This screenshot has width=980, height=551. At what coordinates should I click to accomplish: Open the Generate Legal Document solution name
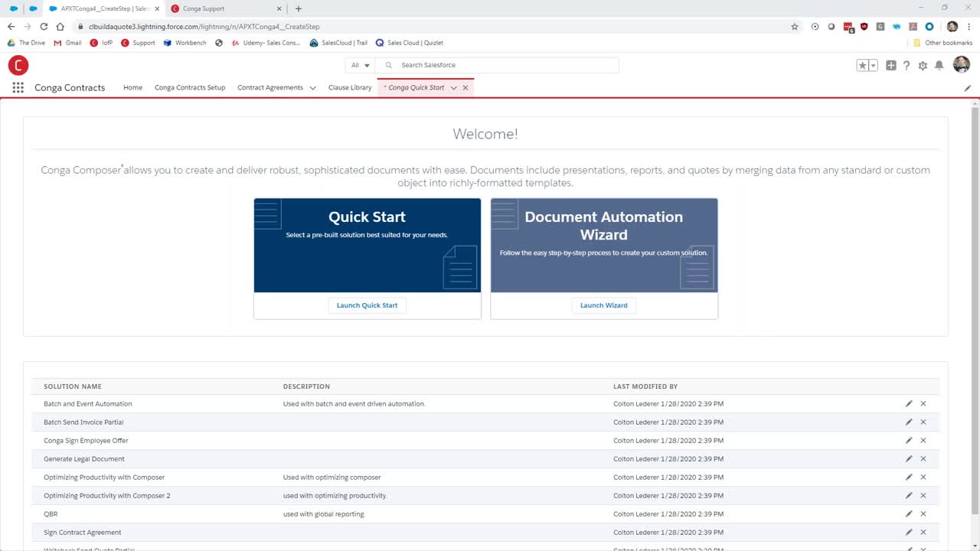84,458
